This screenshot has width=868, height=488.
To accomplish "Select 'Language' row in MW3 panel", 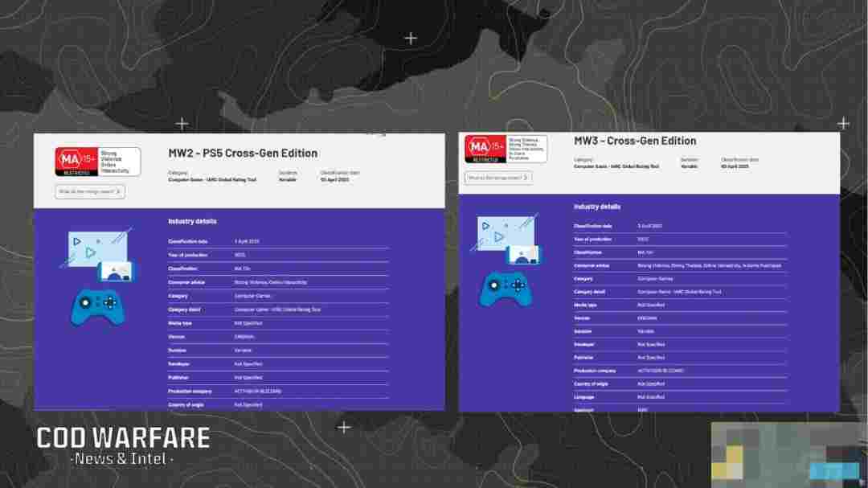I will point(680,397).
